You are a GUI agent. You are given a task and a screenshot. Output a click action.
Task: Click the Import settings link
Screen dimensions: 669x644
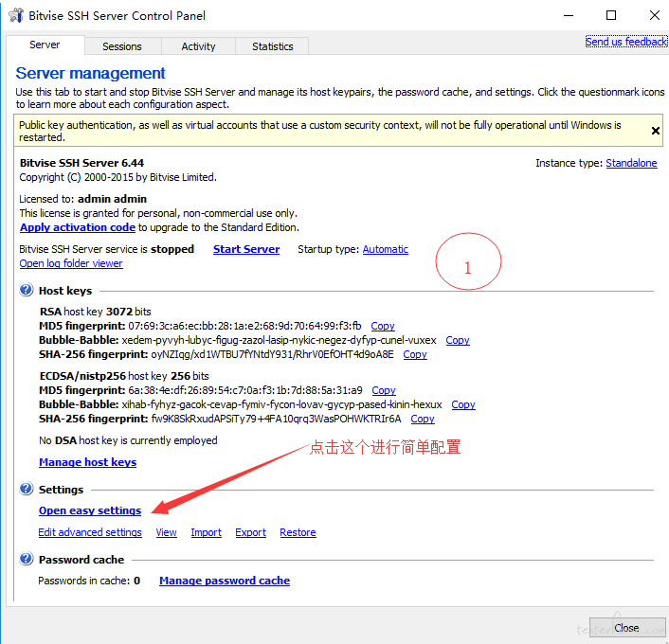(206, 532)
